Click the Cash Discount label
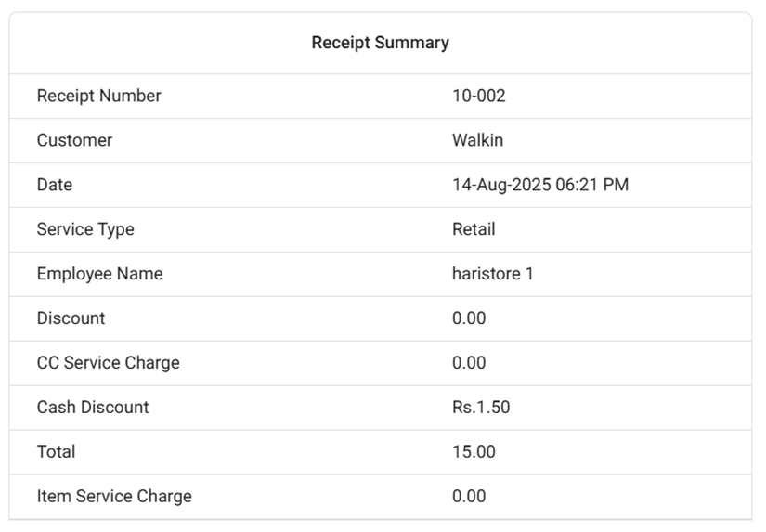 click(x=93, y=408)
